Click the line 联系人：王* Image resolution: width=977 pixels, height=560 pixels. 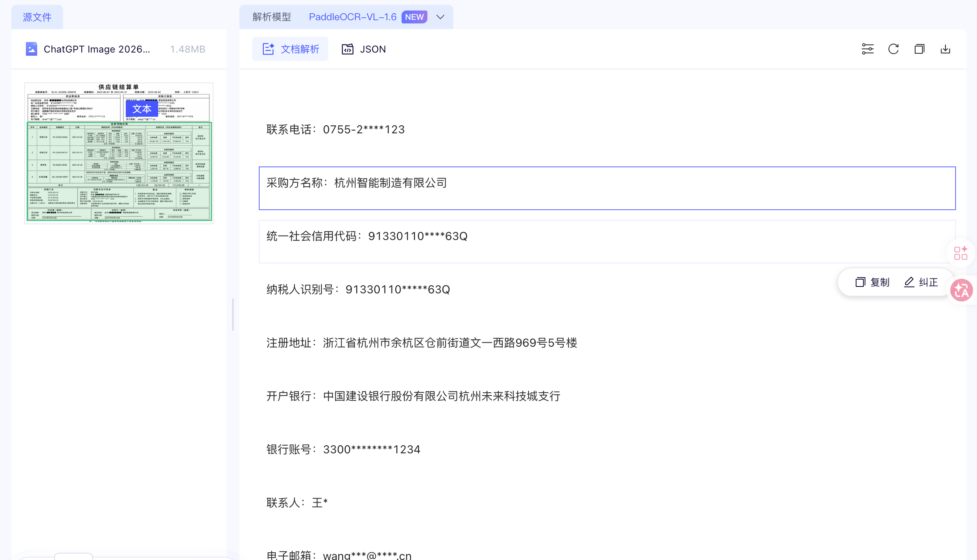click(x=297, y=503)
